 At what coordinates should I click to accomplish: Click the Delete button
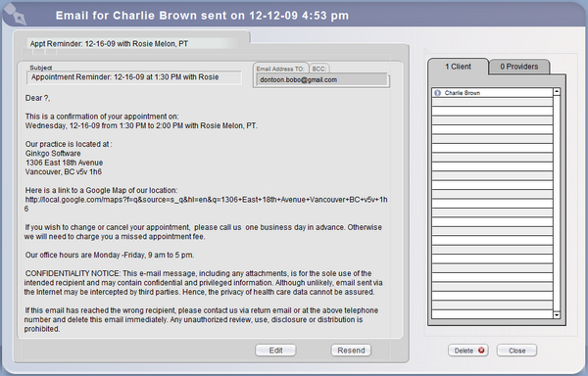(468, 351)
